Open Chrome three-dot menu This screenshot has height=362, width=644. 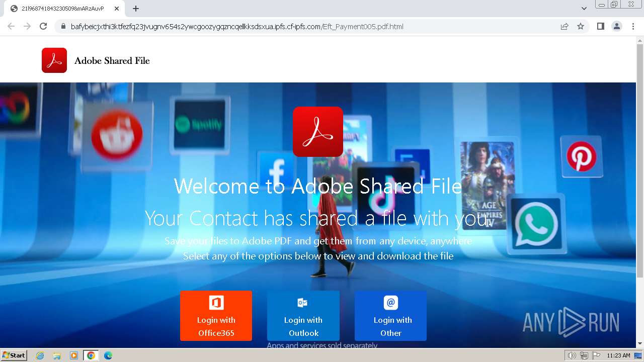[x=633, y=26]
